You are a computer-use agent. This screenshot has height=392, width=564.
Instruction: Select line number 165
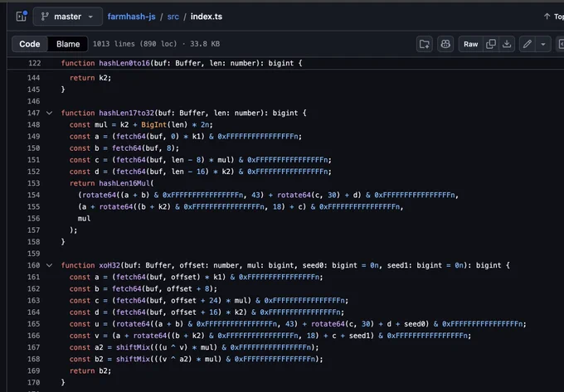[34, 324]
